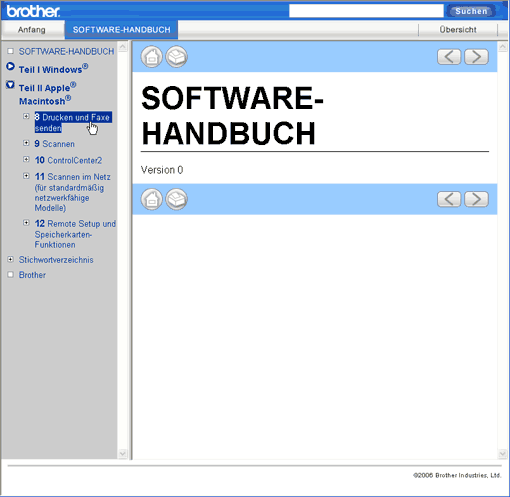Click the top print icon
The image size is (510, 497).
[x=177, y=57]
